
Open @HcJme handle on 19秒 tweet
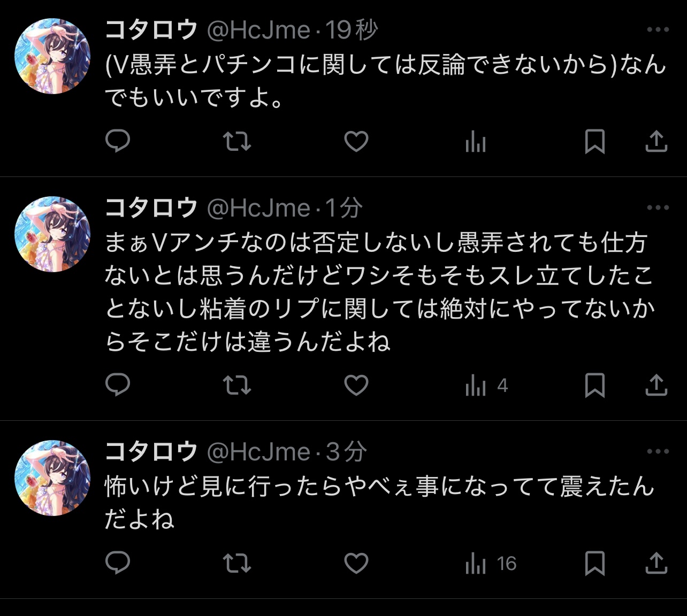click(258, 30)
